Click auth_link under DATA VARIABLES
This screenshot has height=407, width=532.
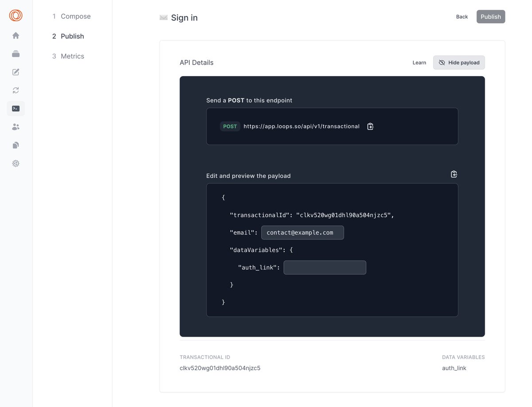tap(454, 368)
